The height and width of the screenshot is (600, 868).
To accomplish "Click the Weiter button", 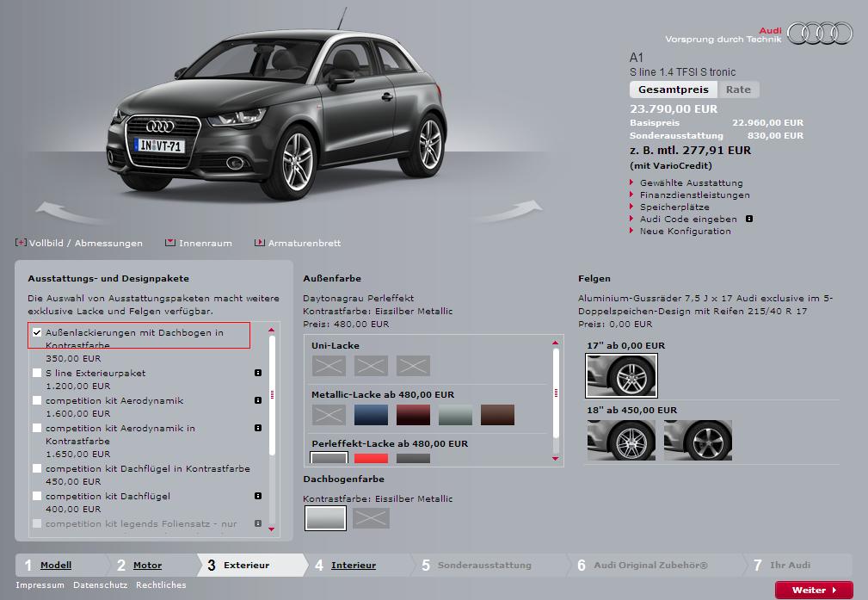I will click(814, 590).
